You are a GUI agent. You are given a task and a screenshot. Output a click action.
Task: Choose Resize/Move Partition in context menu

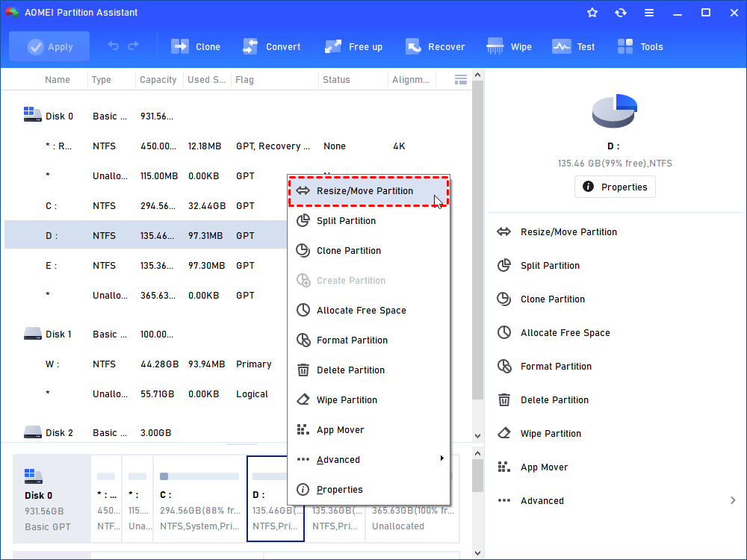coord(368,191)
